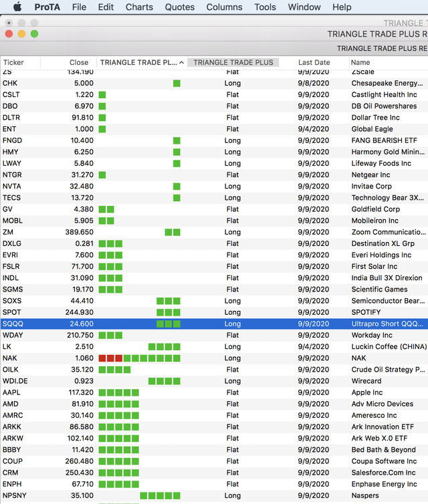Image resolution: width=428 pixels, height=504 pixels.
Task: Select Enphase Energy Inc name
Action: 385,484
